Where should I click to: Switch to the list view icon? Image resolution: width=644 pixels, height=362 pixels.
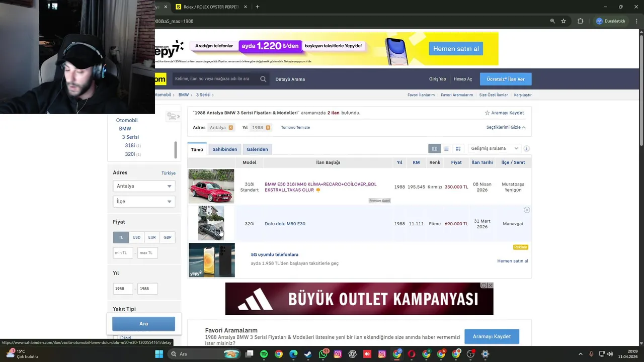446,149
